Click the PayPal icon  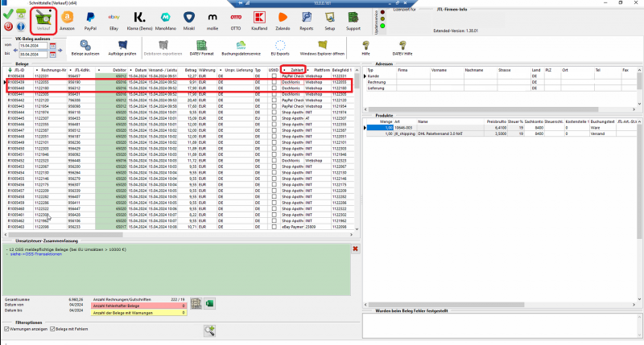(90, 19)
